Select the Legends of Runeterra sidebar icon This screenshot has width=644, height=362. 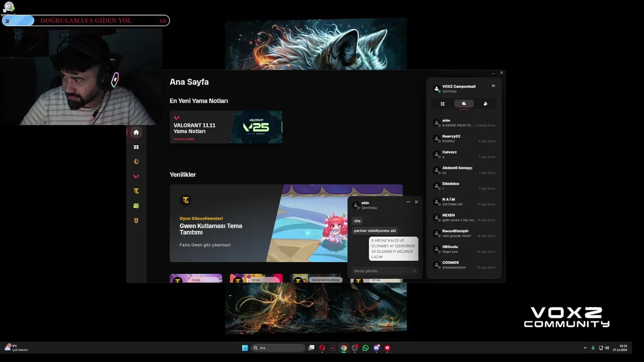136,220
